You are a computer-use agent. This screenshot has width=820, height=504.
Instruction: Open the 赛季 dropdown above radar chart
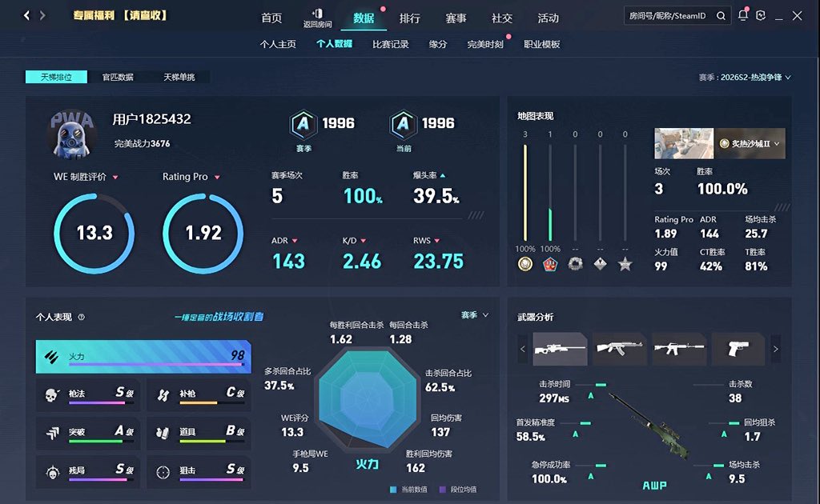pyautogui.click(x=475, y=315)
